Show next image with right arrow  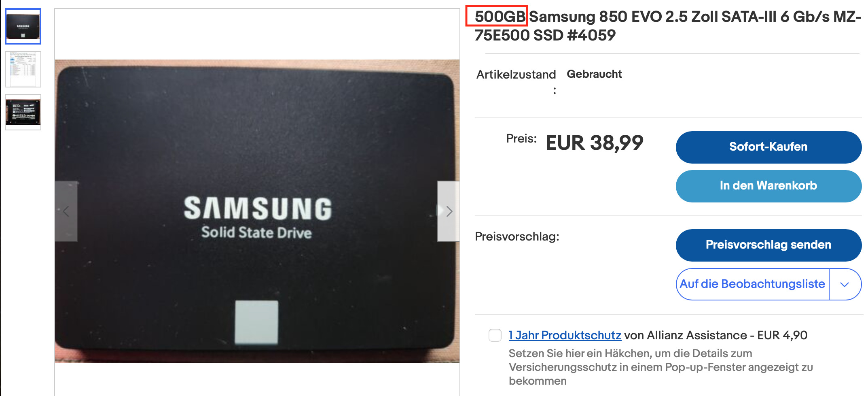click(x=448, y=211)
